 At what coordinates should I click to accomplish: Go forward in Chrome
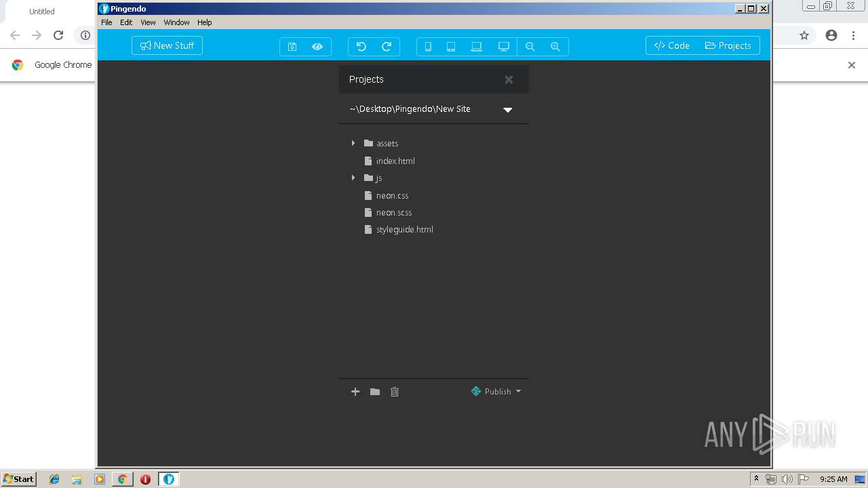(37, 35)
